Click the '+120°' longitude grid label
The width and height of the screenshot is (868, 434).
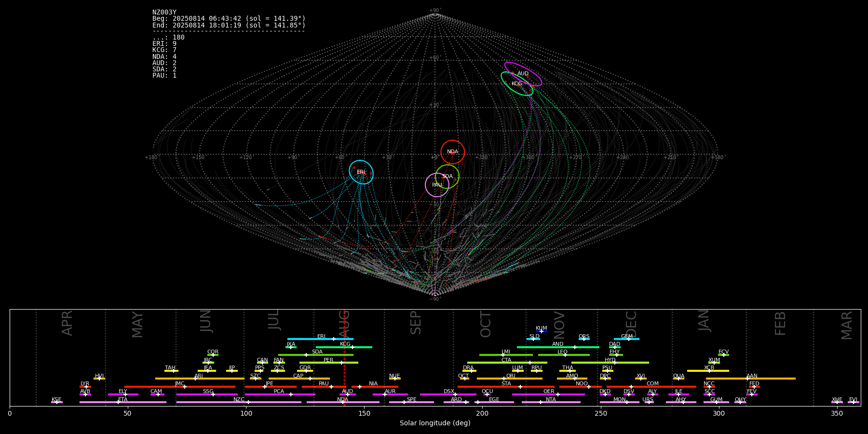pyautogui.click(x=245, y=157)
